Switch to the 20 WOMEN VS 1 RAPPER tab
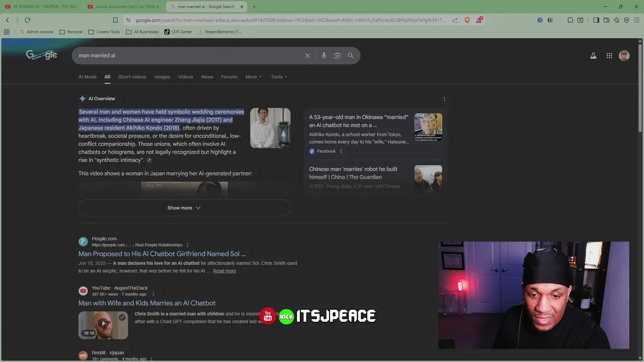Viewport: 644px width, 362px height. coord(41,7)
